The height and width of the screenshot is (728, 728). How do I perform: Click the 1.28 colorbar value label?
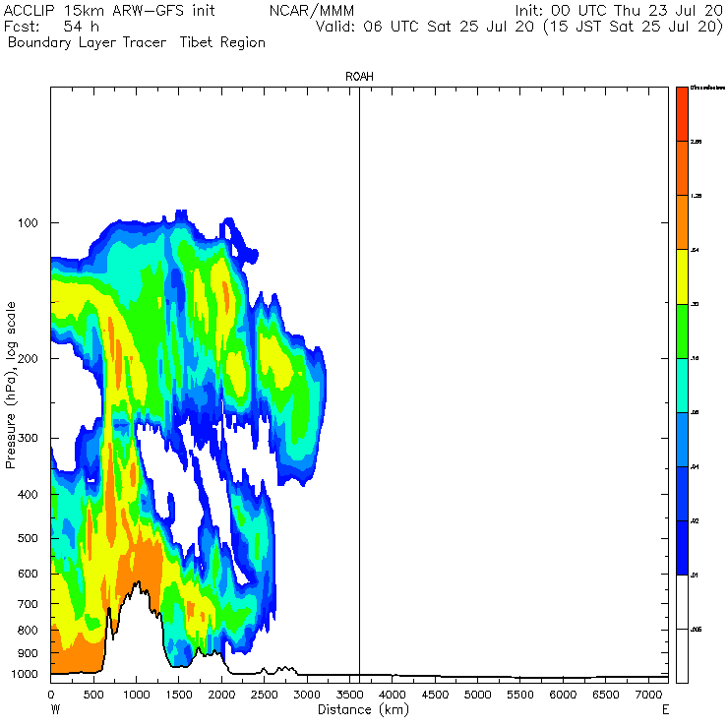[x=696, y=196]
